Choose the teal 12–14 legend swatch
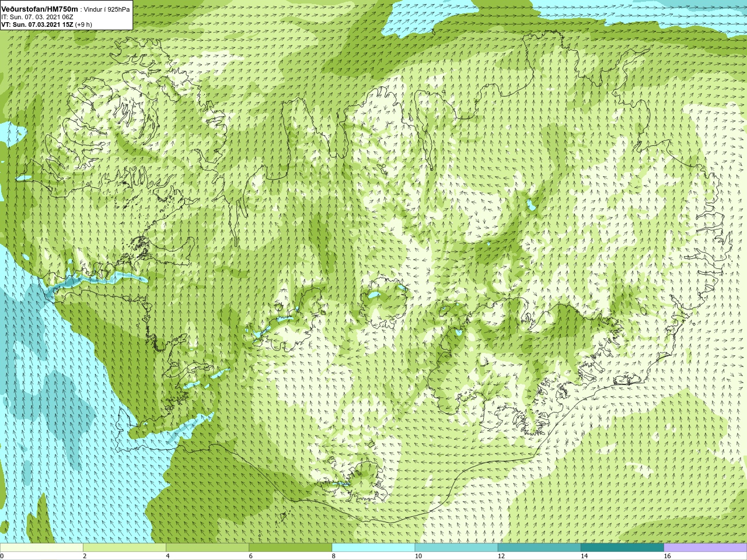 pos(539,548)
